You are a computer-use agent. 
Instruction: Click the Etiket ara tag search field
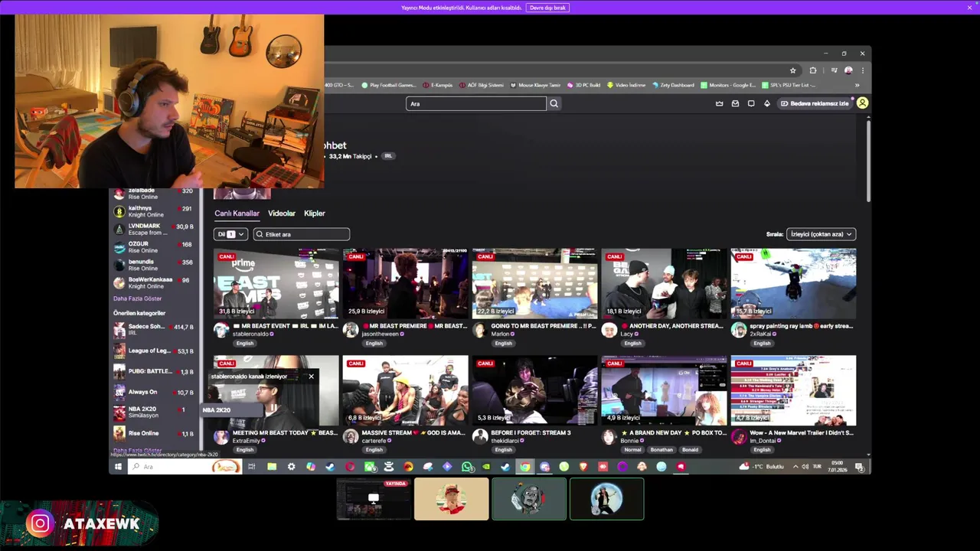tap(302, 234)
